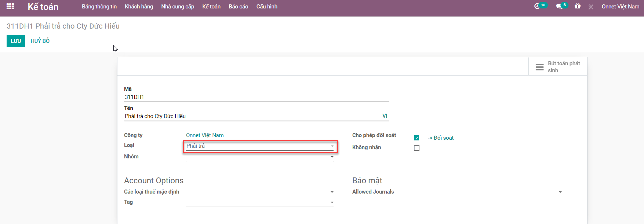Open the Loại dropdown showing Phải trả
Viewport: 644px width, 224px height.
259,146
